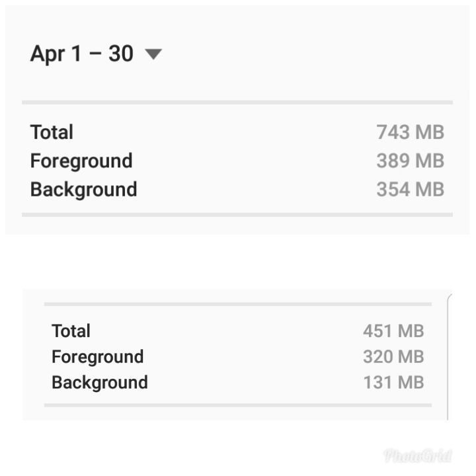The height and width of the screenshot is (476, 476).
Task: Select the Background label in upper panel
Action: point(83,190)
